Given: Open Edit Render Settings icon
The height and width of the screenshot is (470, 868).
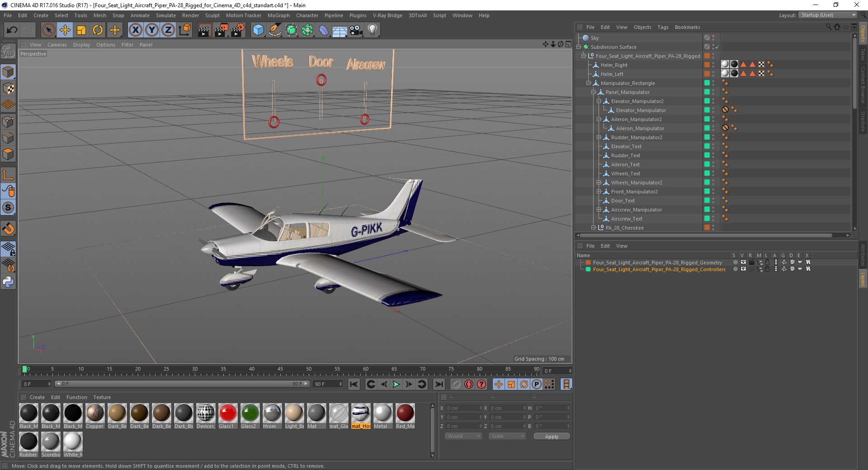Looking at the screenshot, I should (238, 30).
